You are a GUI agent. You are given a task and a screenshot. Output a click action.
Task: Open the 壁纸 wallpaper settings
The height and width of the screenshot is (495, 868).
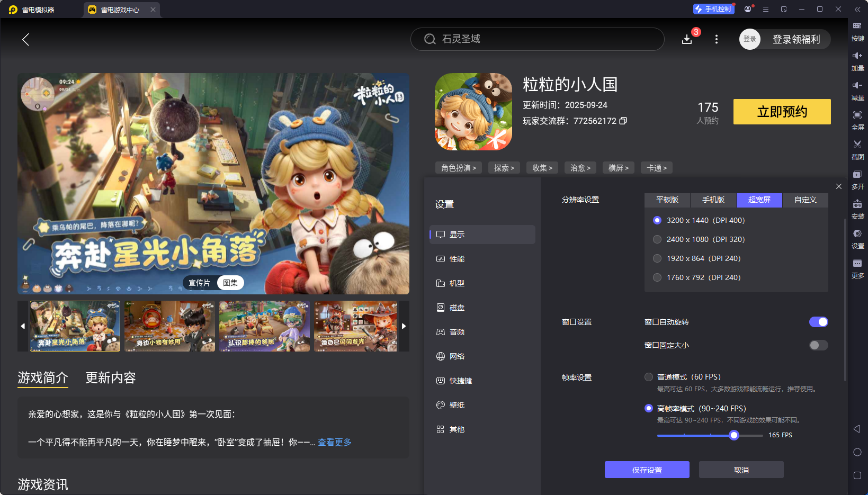tap(457, 404)
